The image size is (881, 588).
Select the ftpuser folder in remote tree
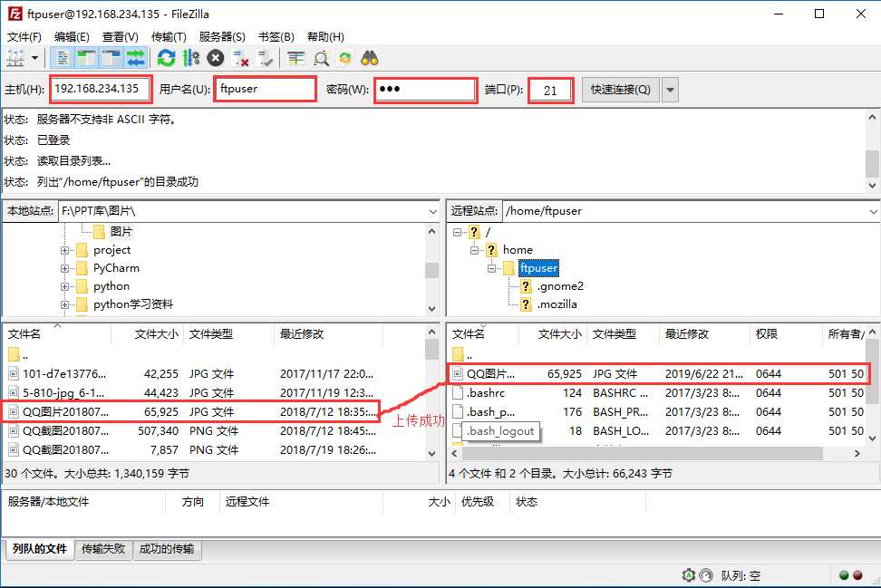(538, 268)
